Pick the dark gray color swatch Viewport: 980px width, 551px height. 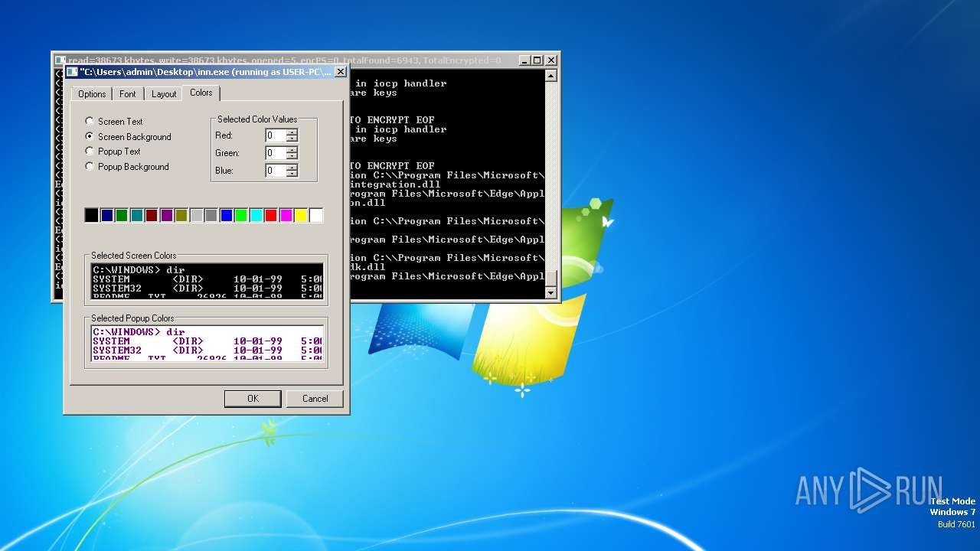pos(211,216)
